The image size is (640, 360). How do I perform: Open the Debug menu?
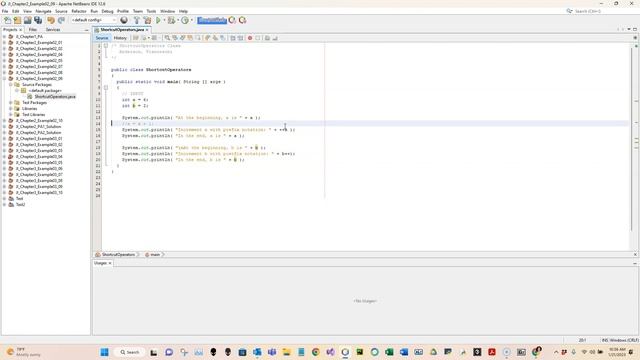pos(107,11)
